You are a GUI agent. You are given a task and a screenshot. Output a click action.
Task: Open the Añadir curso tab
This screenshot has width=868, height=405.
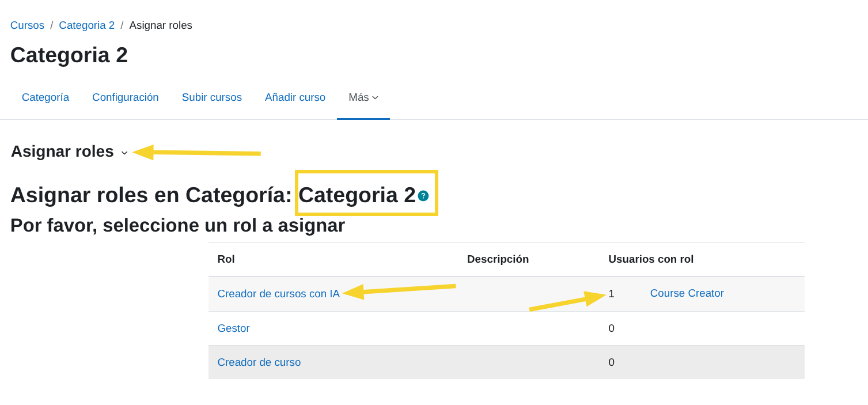(x=295, y=97)
